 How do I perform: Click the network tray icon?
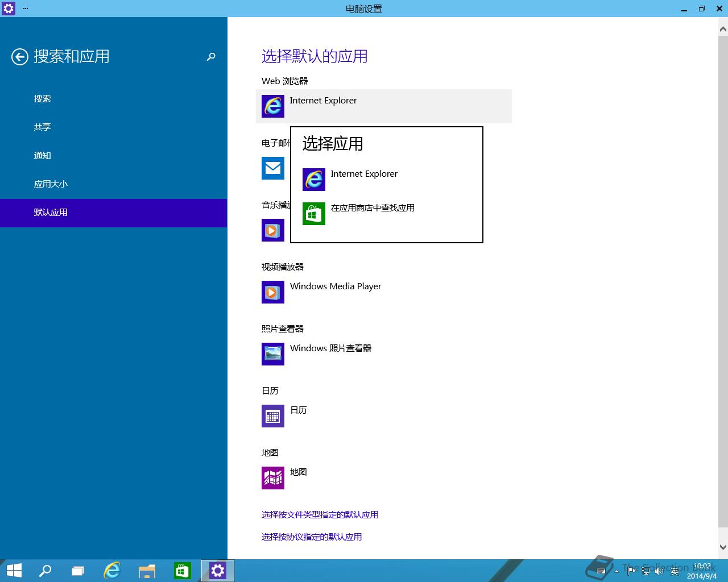click(646, 571)
